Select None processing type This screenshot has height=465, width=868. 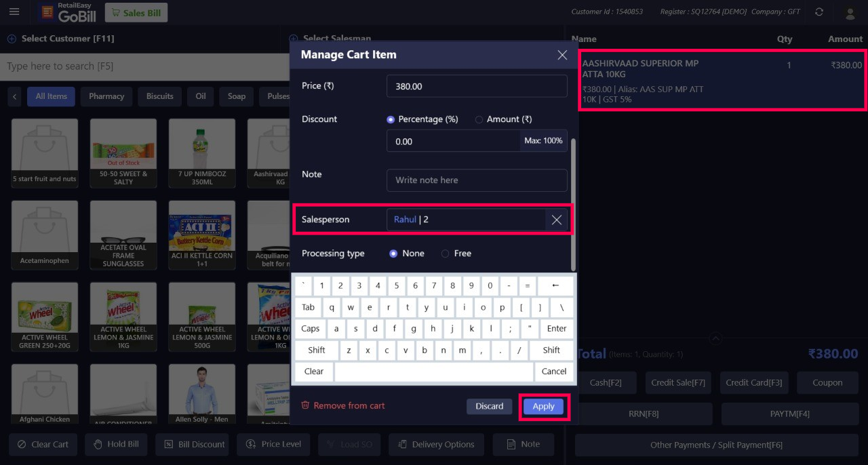[393, 254]
